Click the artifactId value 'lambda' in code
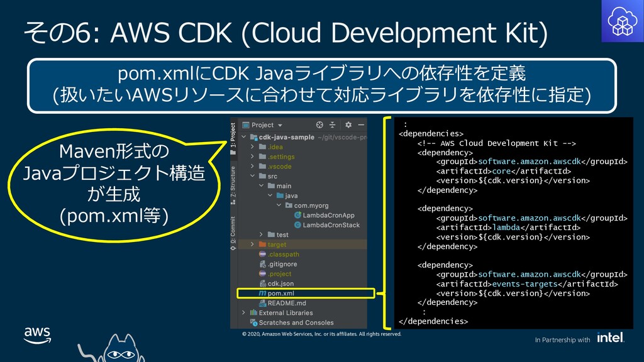644x362 pixels. pos(506,228)
